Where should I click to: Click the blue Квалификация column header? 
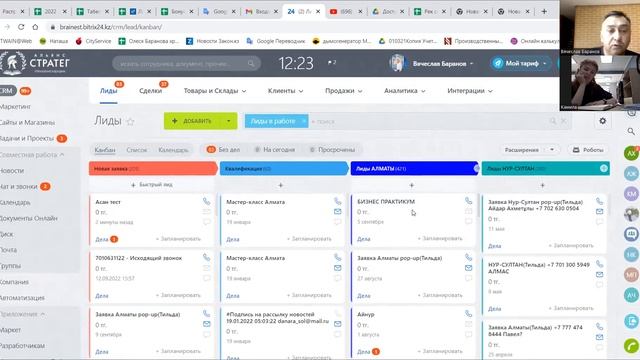tap(284, 168)
